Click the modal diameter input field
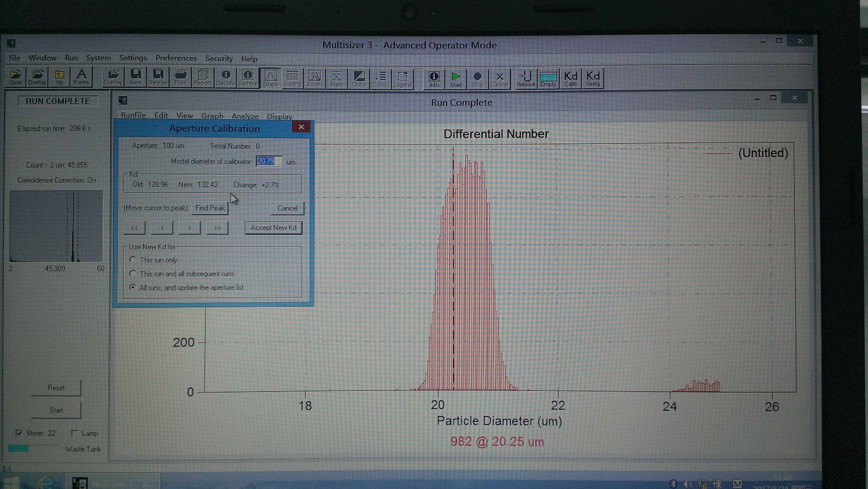This screenshot has width=868, height=489. [269, 161]
